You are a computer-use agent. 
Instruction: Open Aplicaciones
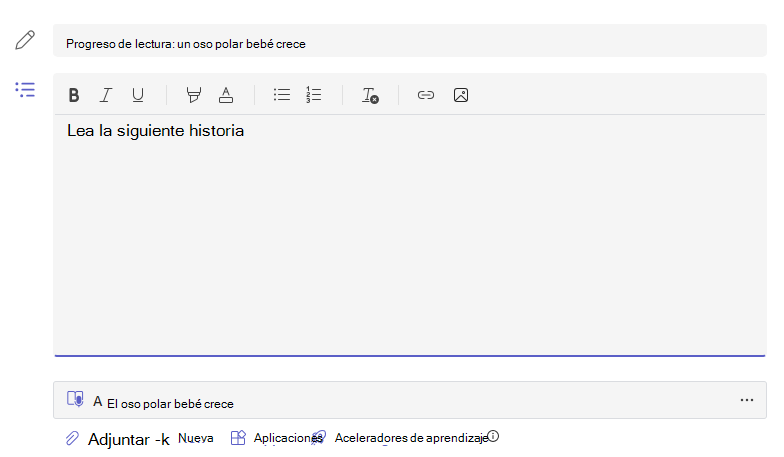pos(288,438)
